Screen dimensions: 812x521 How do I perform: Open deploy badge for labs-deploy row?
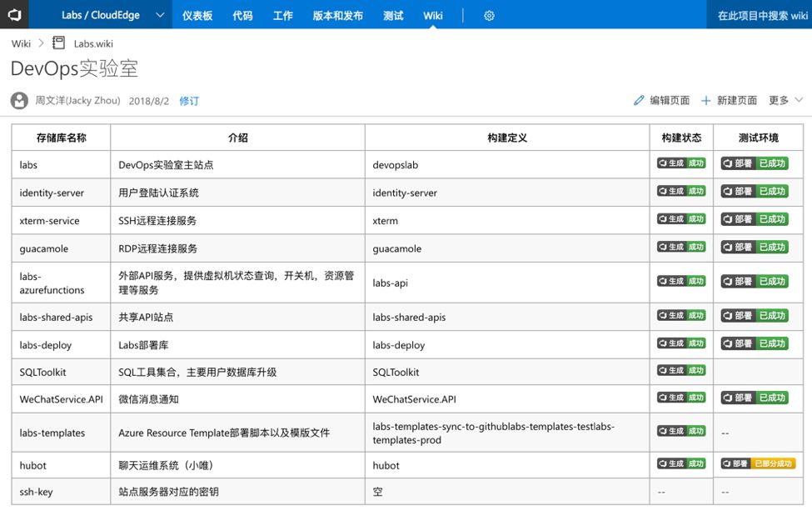tap(755, 343)
